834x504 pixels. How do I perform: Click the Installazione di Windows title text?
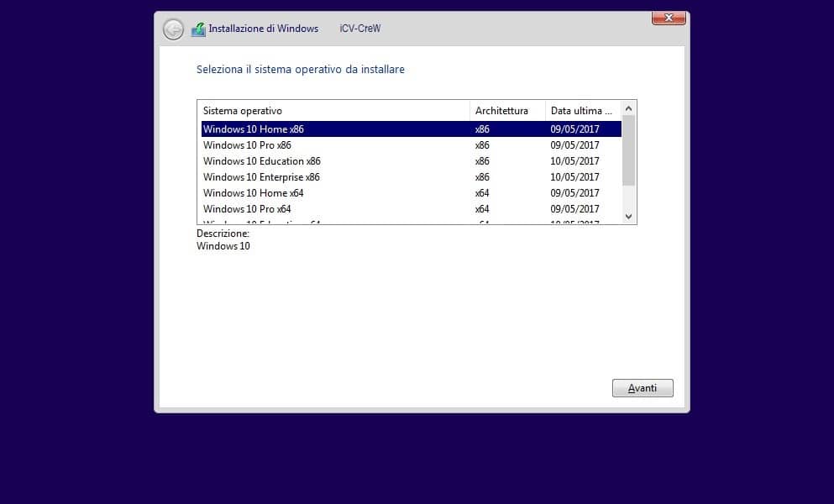(263, 29)
